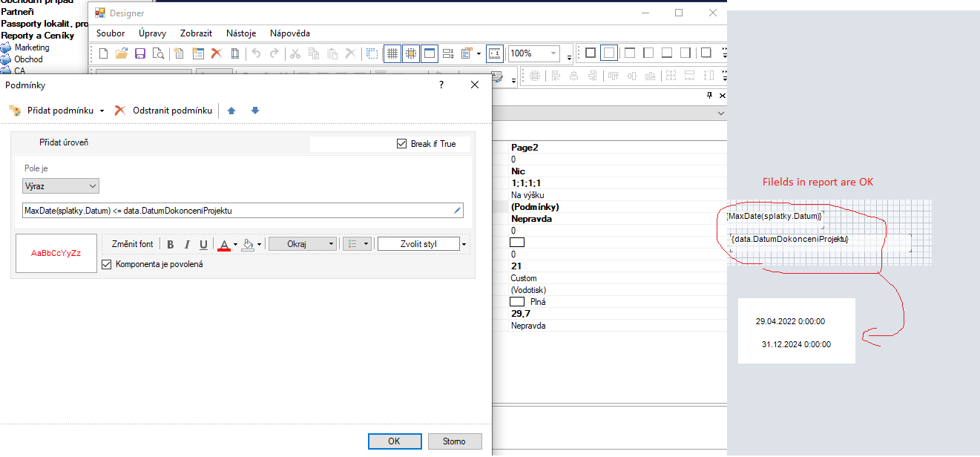Click the red font color button
980x457 pixels.
[224, 244]
